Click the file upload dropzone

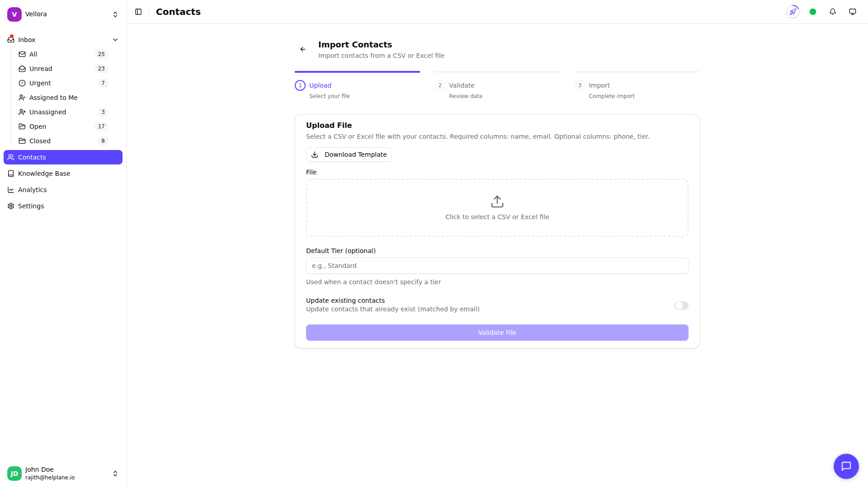(497, 208)
